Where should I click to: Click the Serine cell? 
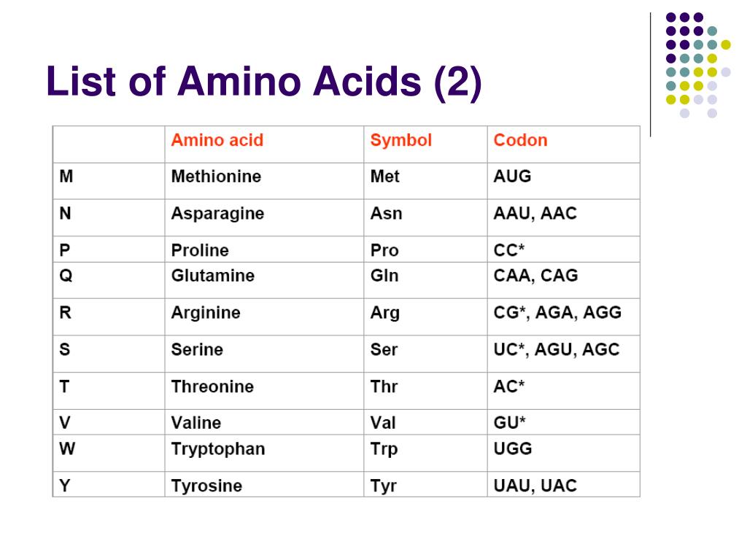264,354
